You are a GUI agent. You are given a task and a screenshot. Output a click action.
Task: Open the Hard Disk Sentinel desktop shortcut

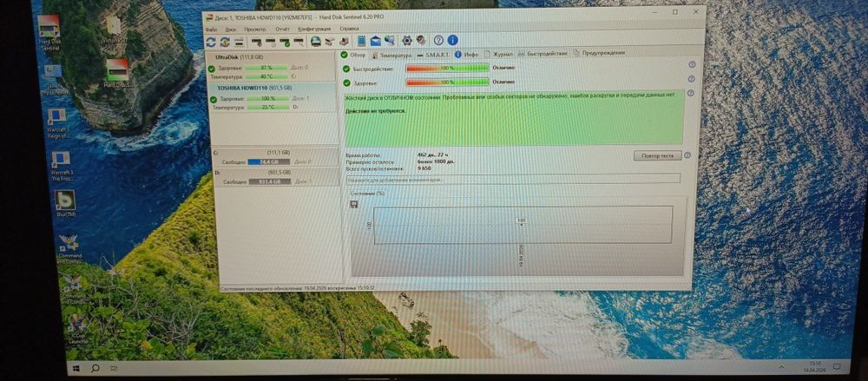[x=49, y=32]
